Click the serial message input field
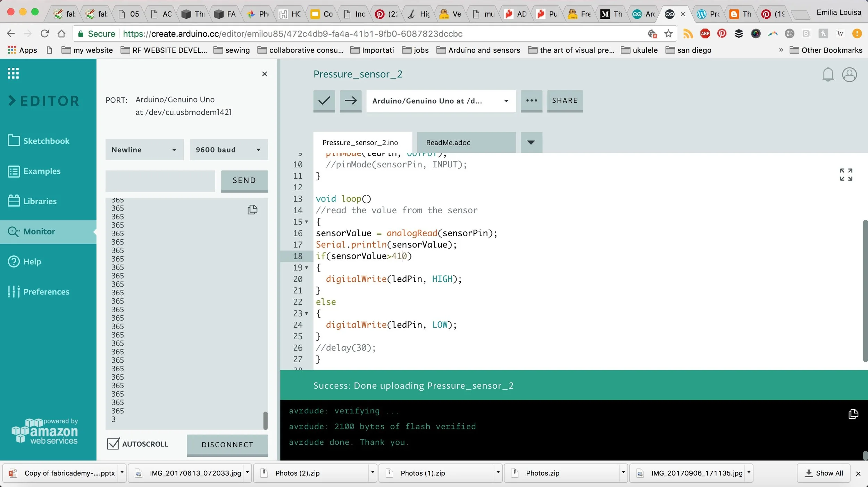The width and height of the screenshot is (868, 487). coord(160,181)
